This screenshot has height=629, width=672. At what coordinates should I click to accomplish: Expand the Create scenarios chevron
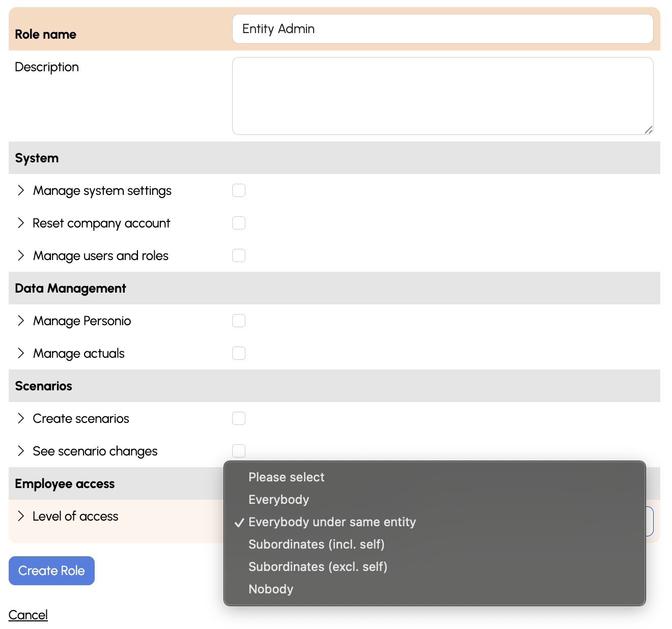(21, 418)
